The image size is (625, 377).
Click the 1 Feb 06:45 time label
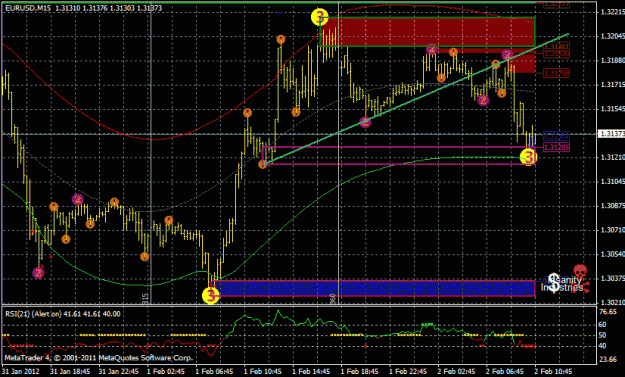(x=214, y=371)
